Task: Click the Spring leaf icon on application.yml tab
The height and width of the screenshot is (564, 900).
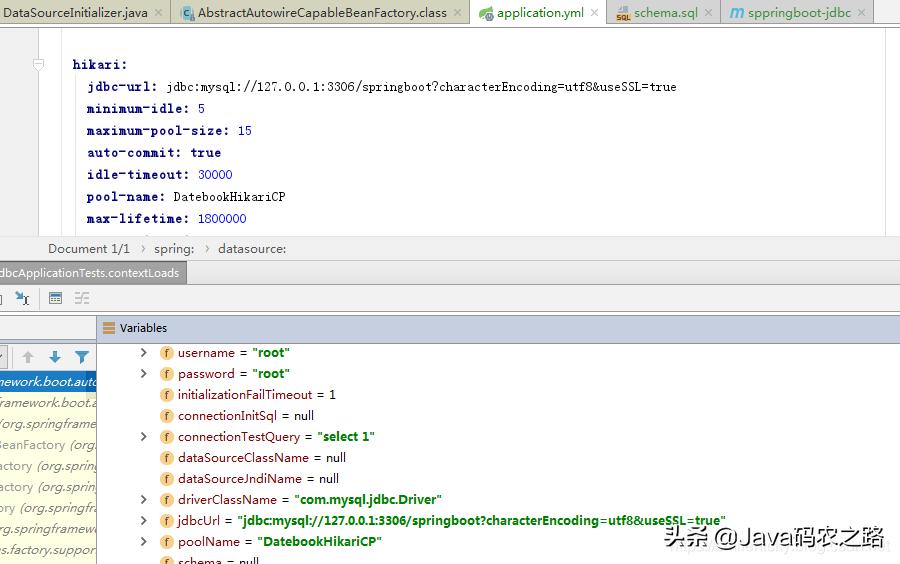Action: tap(486, 13)
